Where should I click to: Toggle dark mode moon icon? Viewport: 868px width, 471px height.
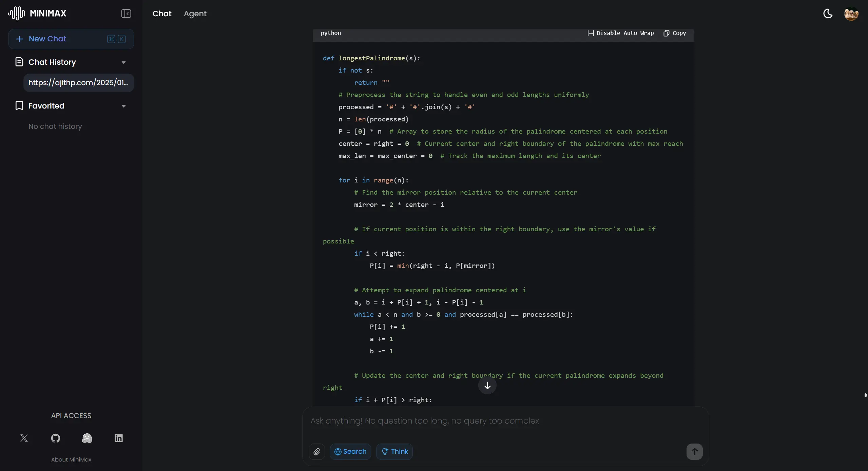[828, 14]
